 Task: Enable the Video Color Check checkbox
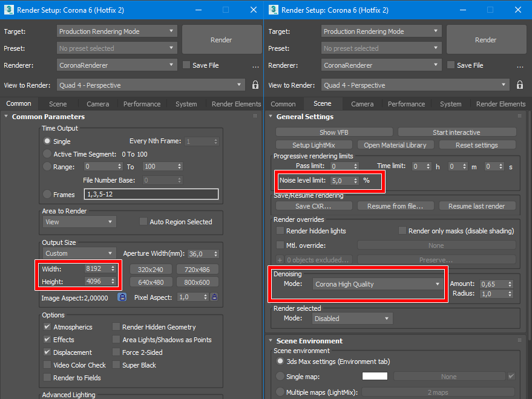[x=47, y=365]
